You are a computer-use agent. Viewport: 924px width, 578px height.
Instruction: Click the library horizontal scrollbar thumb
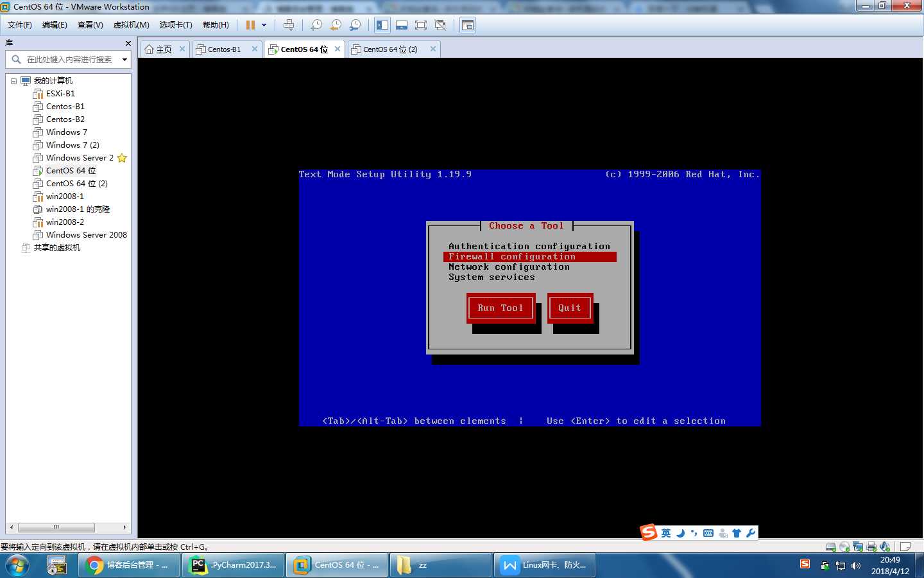pos(56,527)
